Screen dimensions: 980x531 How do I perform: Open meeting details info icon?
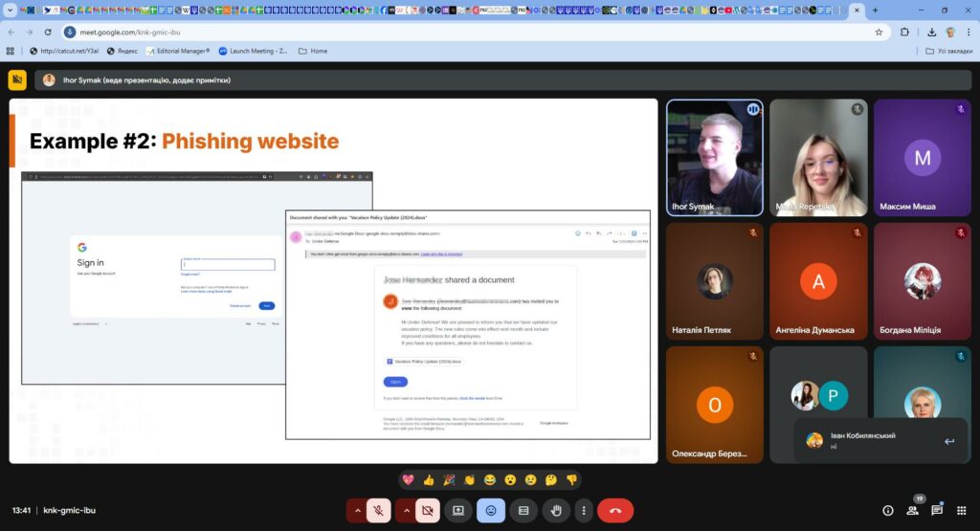pyautogui.click(x=887, y=511)
